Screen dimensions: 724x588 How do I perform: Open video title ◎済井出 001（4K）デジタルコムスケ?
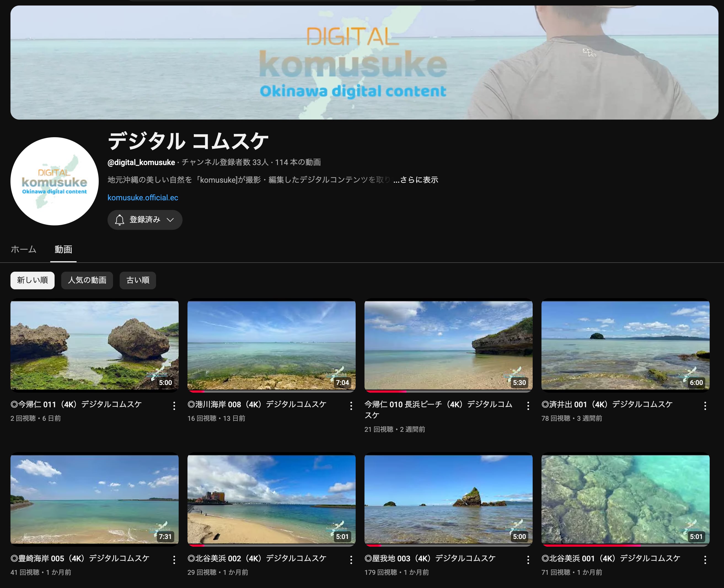pos(607,404)
